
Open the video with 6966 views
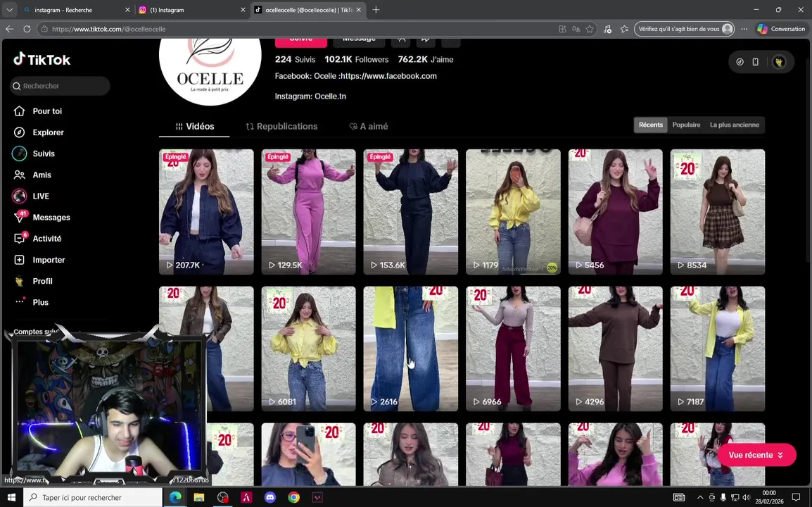(x=513, y=349)
